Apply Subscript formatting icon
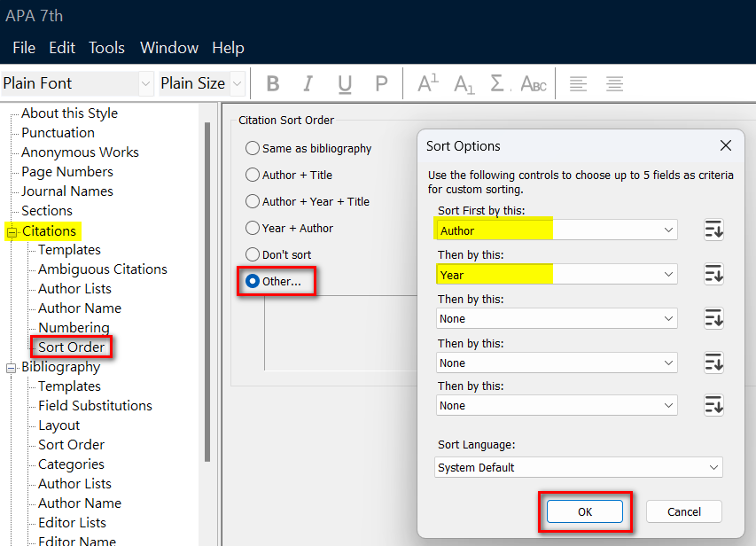 (x=464, y=84)
